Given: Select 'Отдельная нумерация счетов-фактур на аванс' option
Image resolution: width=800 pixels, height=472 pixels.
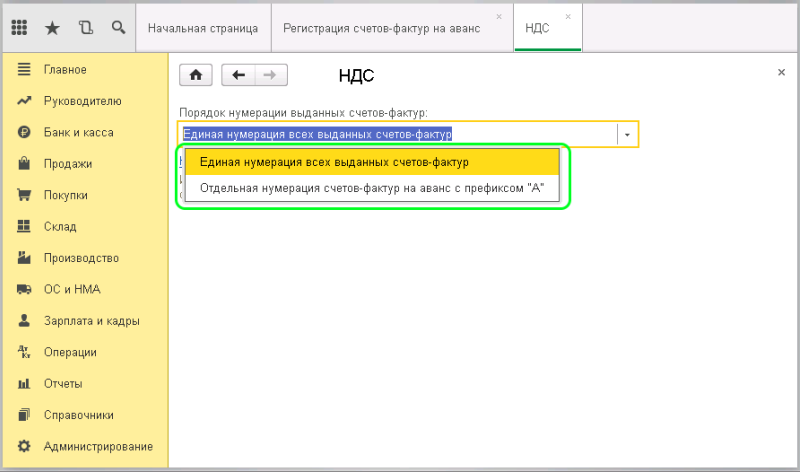Looking at the screenshot, I should pos(372,188).
